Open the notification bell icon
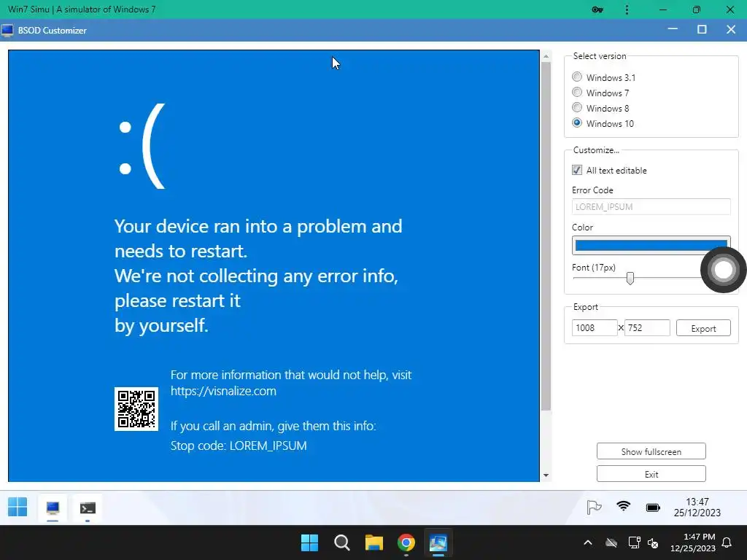The image size is (747, 560). click(727, 542)
